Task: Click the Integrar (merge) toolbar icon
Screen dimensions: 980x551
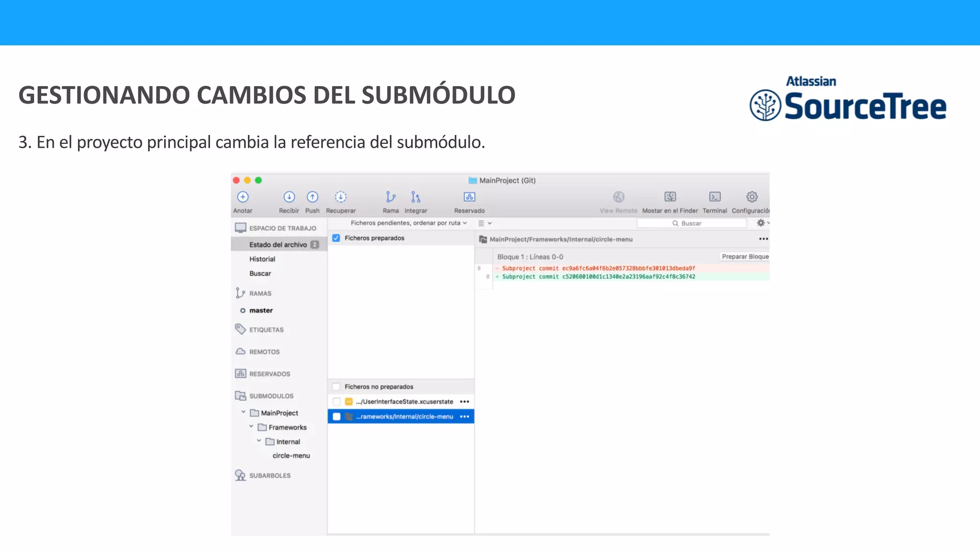Action: (415, 197)
